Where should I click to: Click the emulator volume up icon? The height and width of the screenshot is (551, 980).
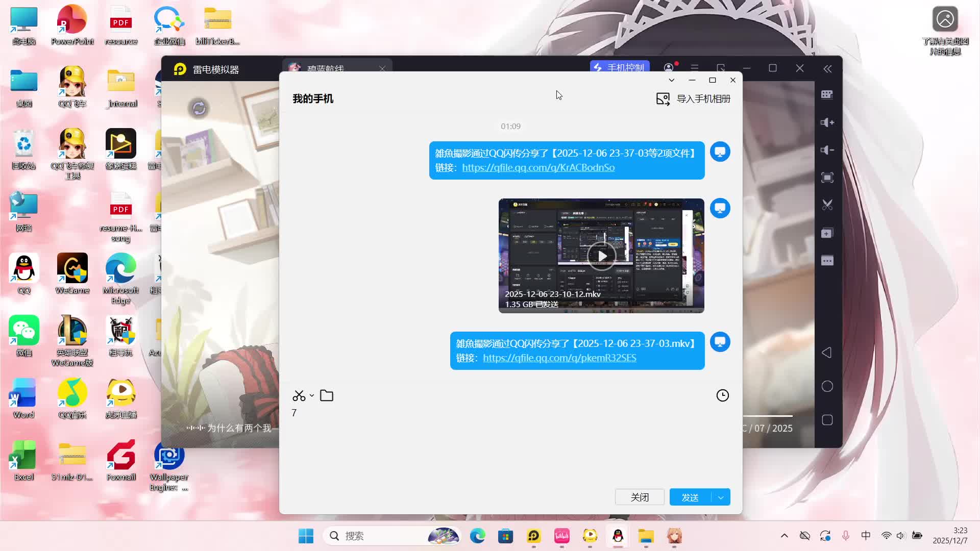click(827, 122)
